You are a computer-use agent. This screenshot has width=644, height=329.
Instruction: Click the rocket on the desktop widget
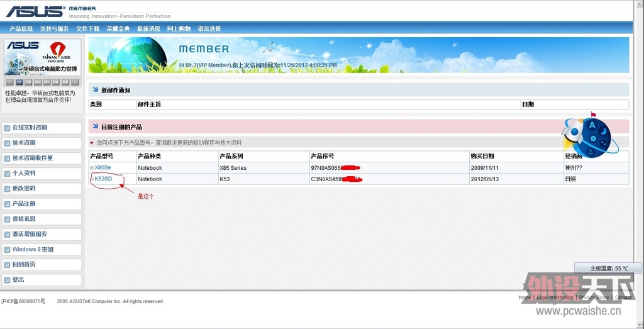click(x=573, y=133)
